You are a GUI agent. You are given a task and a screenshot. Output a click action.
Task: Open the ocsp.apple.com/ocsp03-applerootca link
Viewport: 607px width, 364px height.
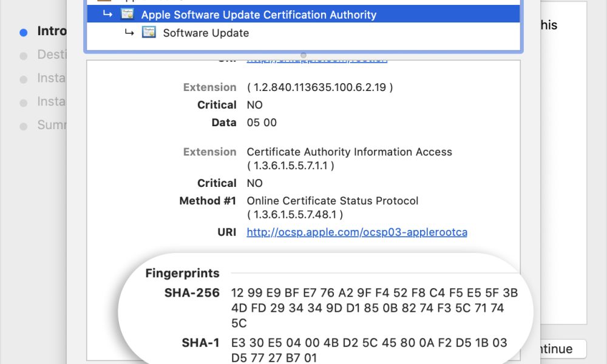357,232
